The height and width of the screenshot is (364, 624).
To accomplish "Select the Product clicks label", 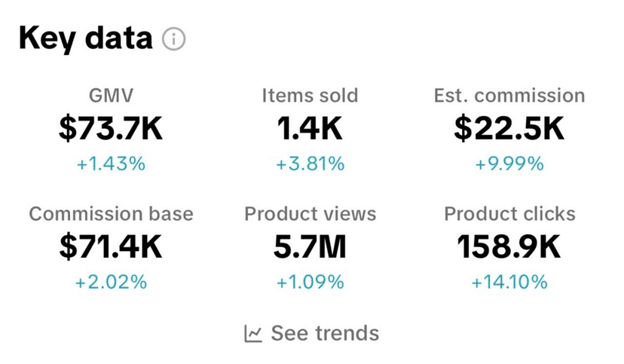I will pos(509,214).
